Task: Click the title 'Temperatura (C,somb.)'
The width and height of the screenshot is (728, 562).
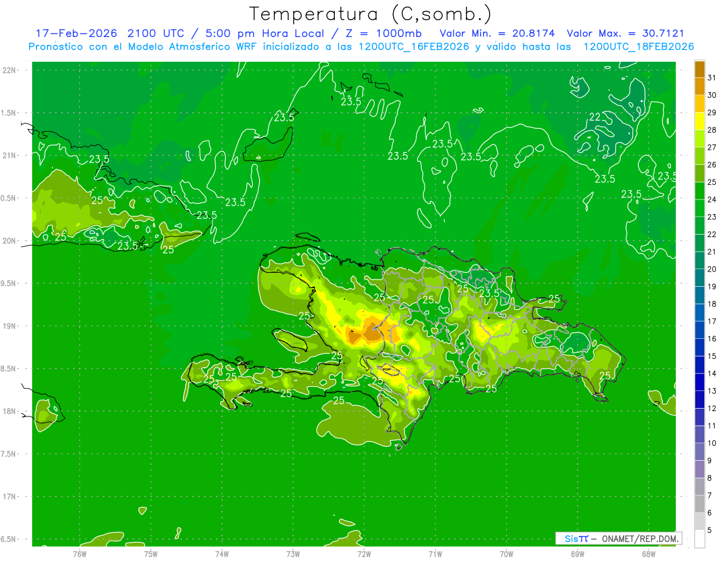Action: click(371, 14)
